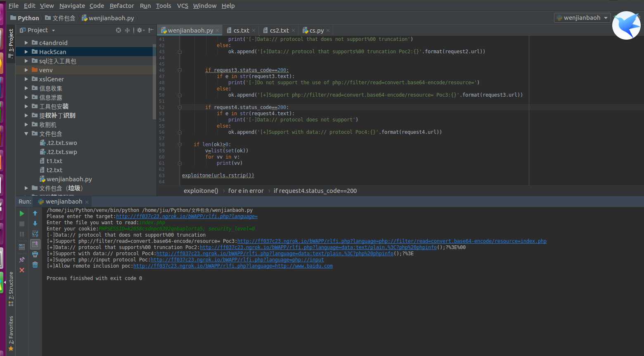Switch to the cs2.txt editor tab
The width and height of the screenshot is (644, 356).
click(279, 31)
